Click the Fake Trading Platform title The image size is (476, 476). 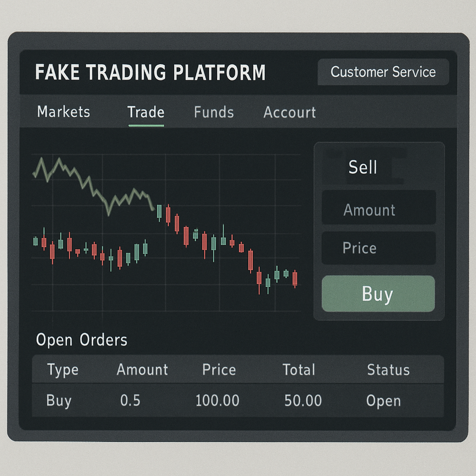point(150,73)
